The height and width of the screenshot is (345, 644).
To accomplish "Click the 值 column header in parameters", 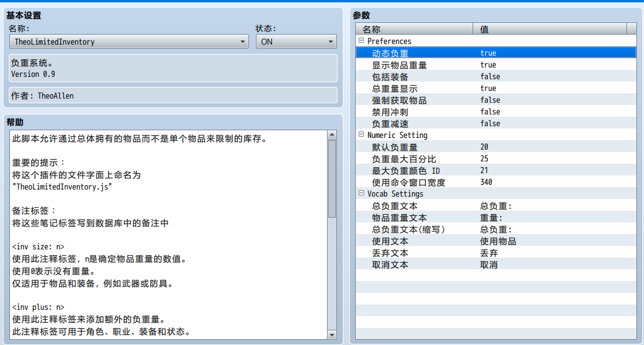I will coord(550,29).
